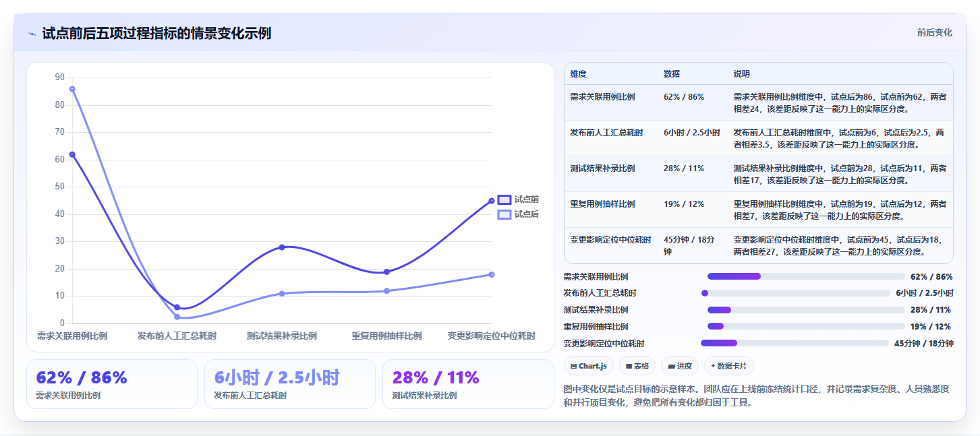Screen dimensions: 980x436
Task: Click the 试点前 data point at 62
Action: pyautogui.click(x=72, y=154)
